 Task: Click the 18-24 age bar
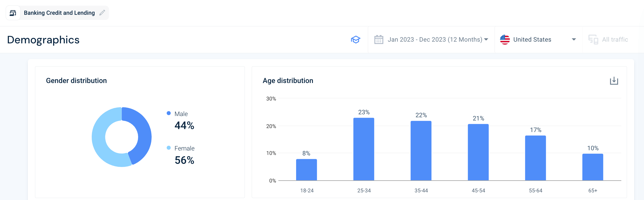306,169
